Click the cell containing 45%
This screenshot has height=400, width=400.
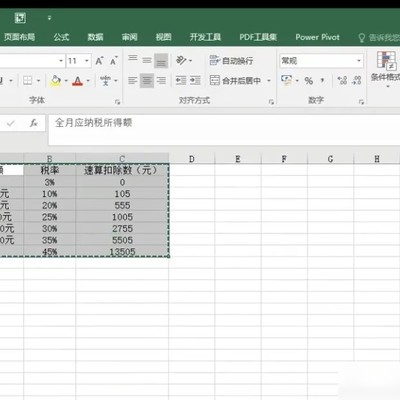click(x=50, y=251)
